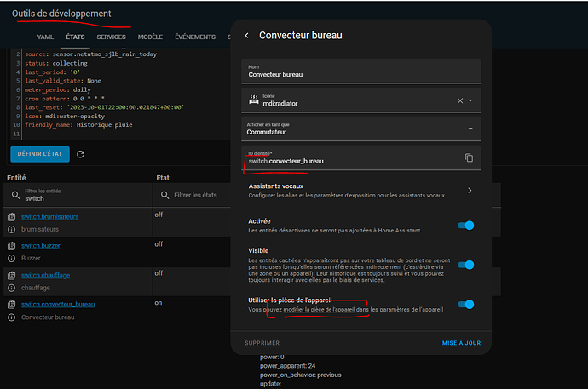Click the État column header

(163, 178)
